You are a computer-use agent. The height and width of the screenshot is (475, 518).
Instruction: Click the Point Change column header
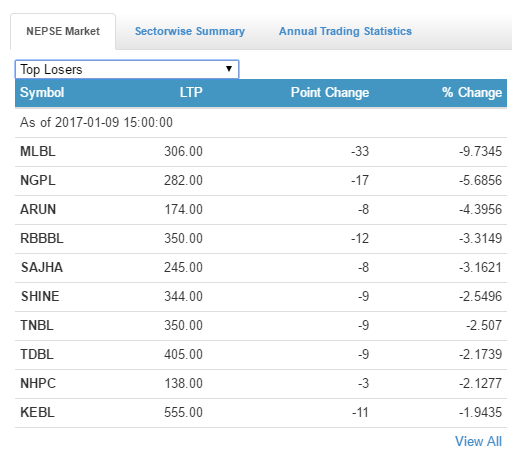tap(330, 92)
